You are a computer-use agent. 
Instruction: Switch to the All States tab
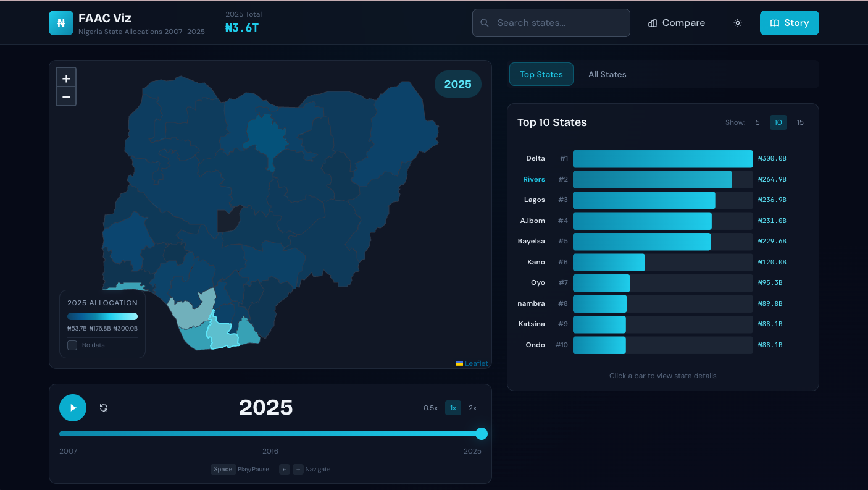pyautogui.click(x=607, y=74)
